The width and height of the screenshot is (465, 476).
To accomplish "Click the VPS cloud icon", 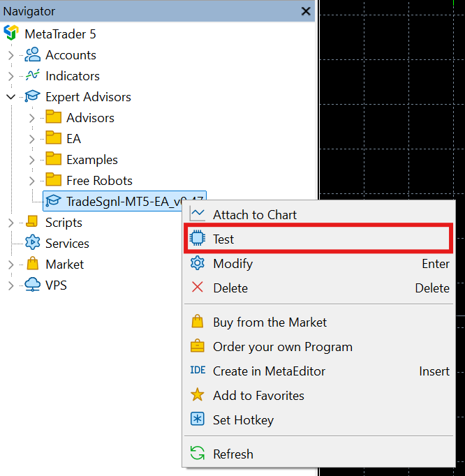I will (33, 285).
